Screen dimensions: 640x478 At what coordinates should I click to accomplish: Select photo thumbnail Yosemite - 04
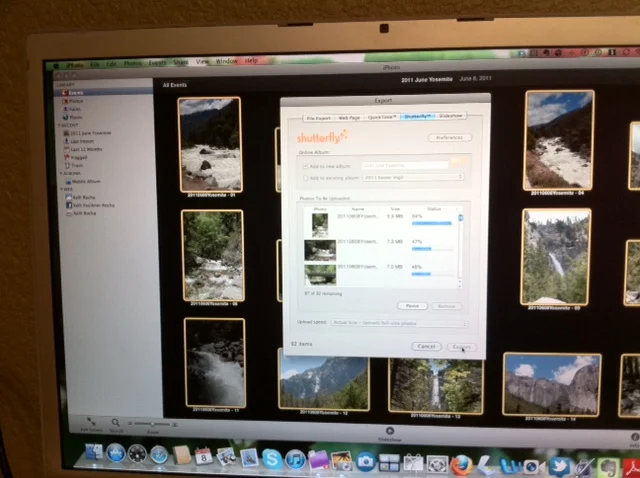(559, 140)
